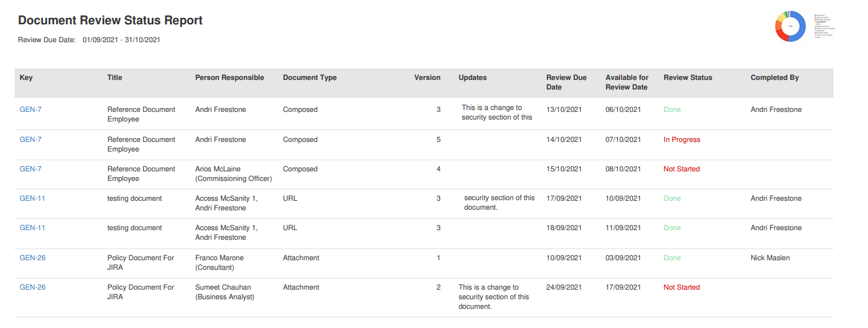Open the GEN-26 link for Franco Marone's row
868x328 pixels.
[x=33, y=258]
